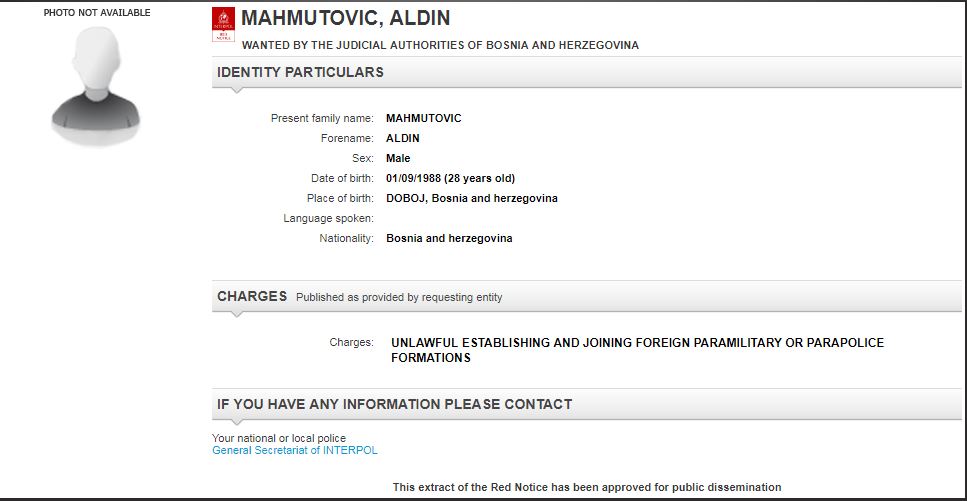Click the 'If you have any information' header
The image size is (967, 501).
click(394, 404)
